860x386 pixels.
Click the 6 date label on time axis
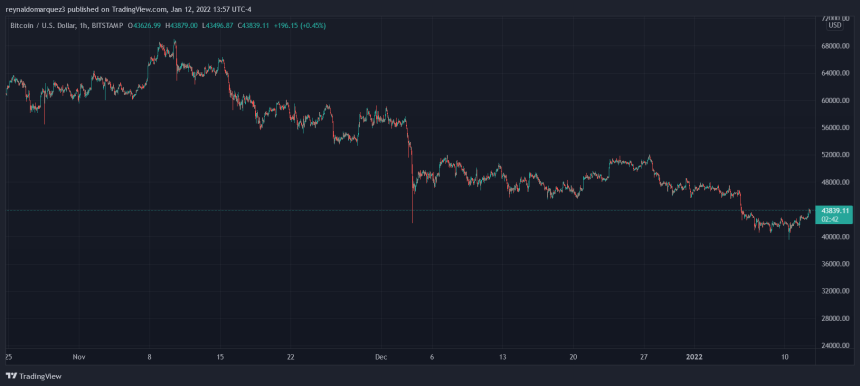click(x=432, y=357)
